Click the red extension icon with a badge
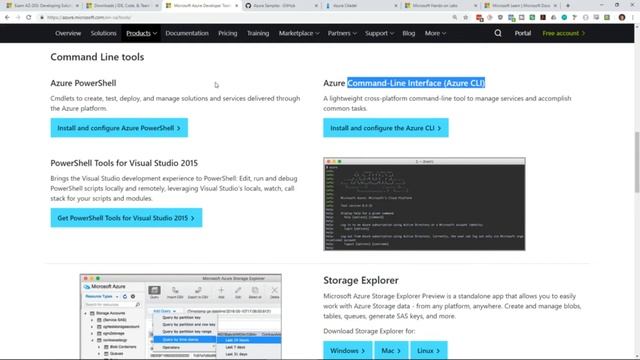The width and height of the screenshot is (640, 360). click(480, 18)
